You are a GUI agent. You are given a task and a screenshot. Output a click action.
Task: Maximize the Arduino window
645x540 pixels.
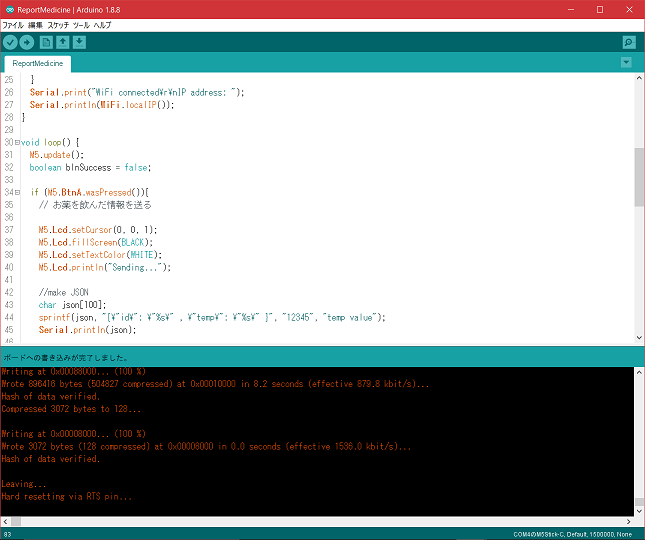coord(600,9)
